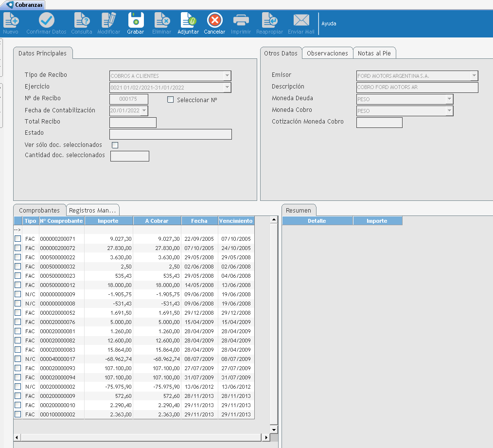Click the Ayuda link in toolbar
This screenshot has width=493, height=448.
tap(329, 23)
